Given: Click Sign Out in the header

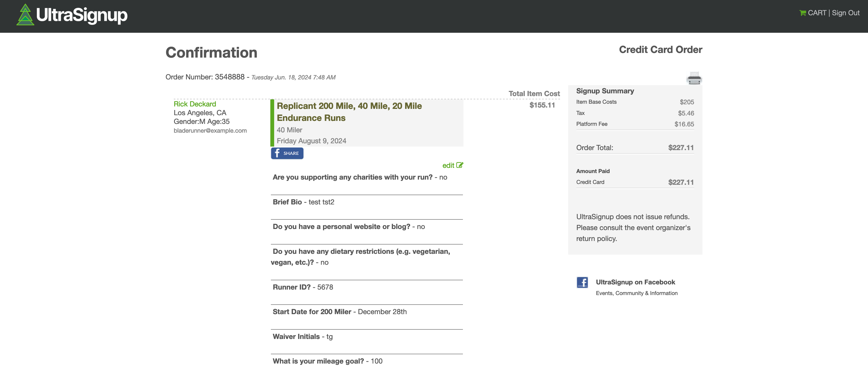Looking at the screenshot, I should 845,13.
